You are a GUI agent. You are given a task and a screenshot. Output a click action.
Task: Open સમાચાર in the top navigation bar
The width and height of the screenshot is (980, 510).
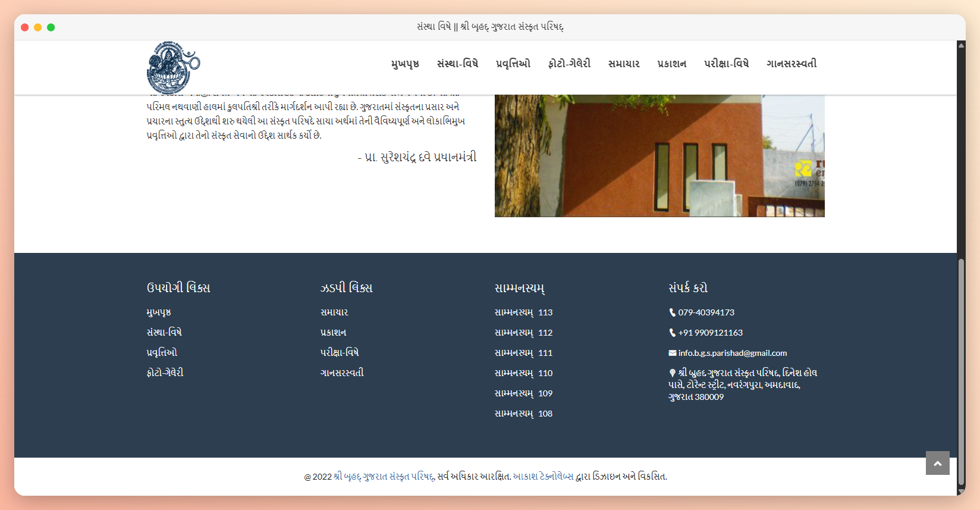624,64
